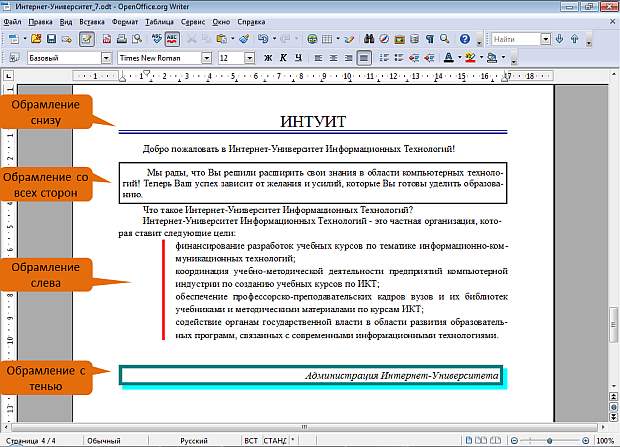Expand the font size 12 dropdown
The height and width of the screenshot is (447, 620).
(x=249, y=58)
